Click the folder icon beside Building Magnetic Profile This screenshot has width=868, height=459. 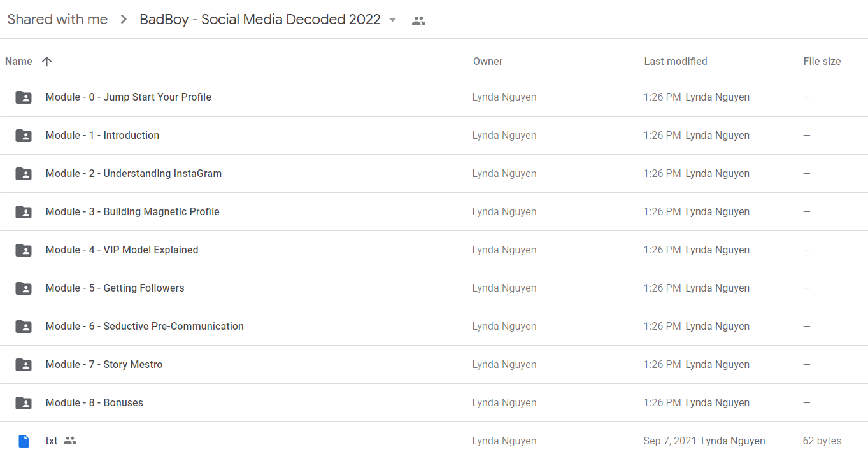(x=24, y=212)
